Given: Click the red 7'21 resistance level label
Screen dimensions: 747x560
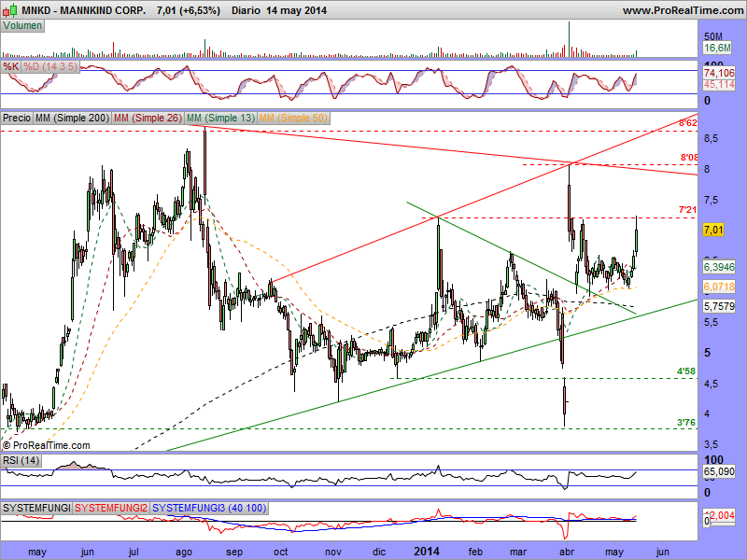Looking at the screenshot, I should (687, 209).
